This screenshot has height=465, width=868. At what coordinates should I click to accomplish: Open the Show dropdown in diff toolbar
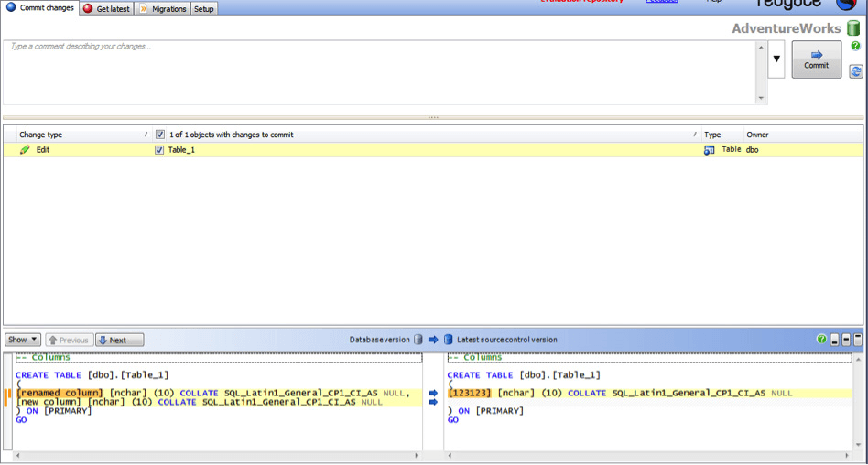pos(23,340)
